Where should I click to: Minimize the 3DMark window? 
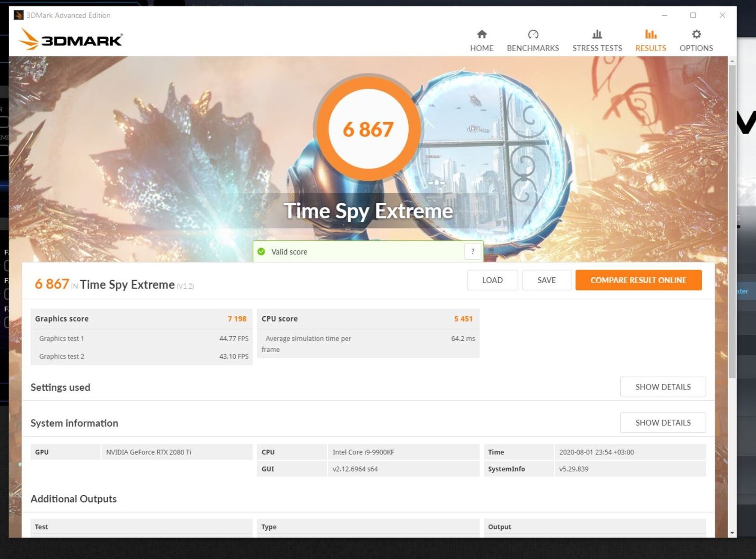(x=664, y=15)
